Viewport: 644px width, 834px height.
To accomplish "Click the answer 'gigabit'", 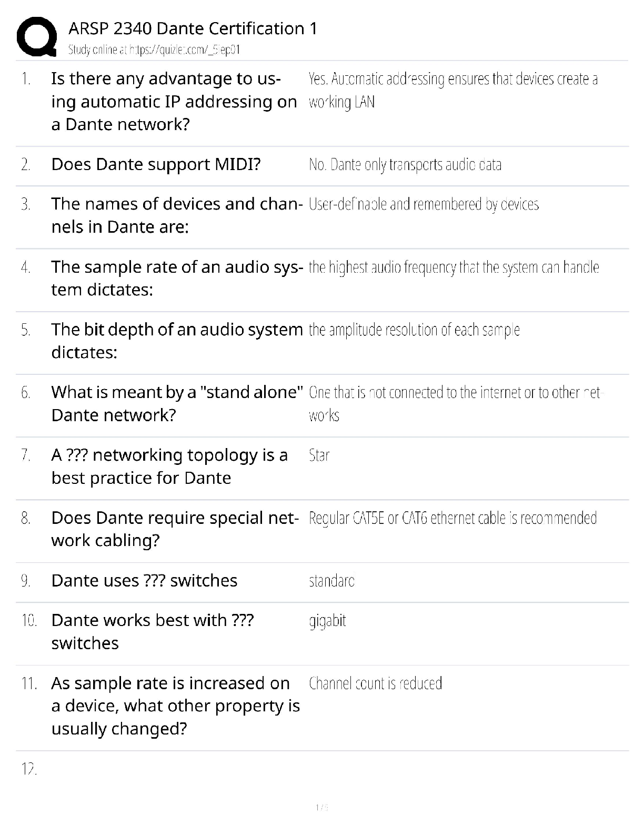I will (x=327, y=621).
